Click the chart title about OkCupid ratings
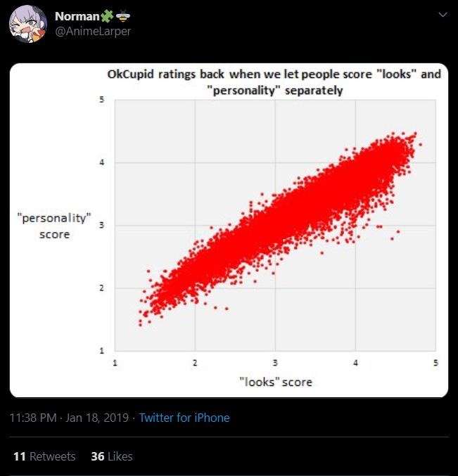The width and height of the screenshot is (458, 476). (274, 82)
